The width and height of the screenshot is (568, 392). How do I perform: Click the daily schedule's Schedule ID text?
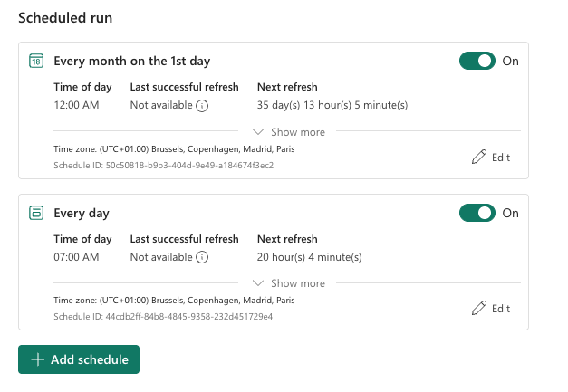click(x=163, y=317)
